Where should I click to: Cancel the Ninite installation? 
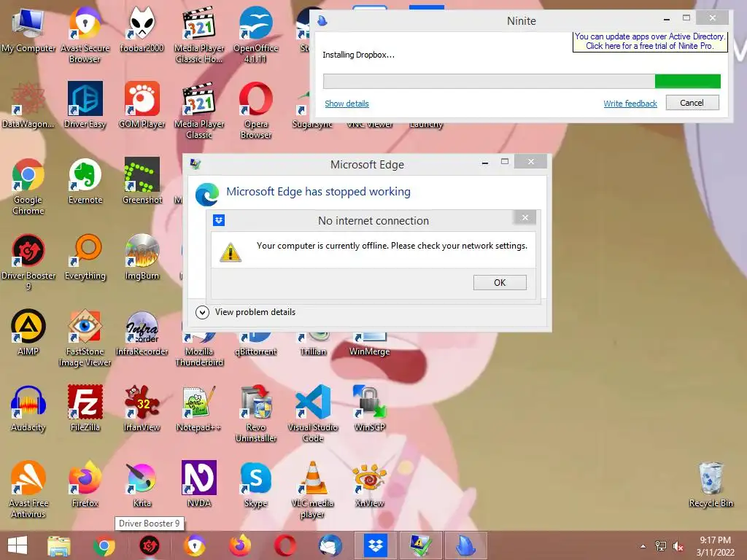(692, 103)
